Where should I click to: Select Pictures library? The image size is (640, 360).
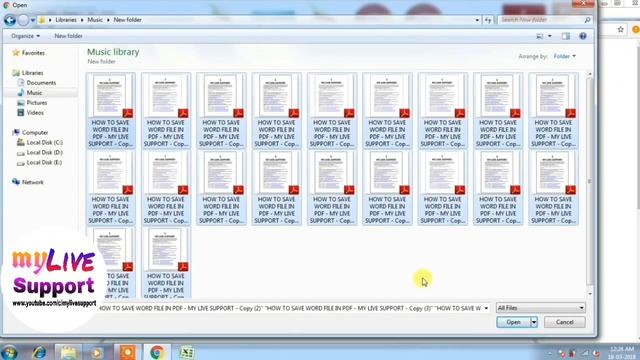[x=37, y=102]
